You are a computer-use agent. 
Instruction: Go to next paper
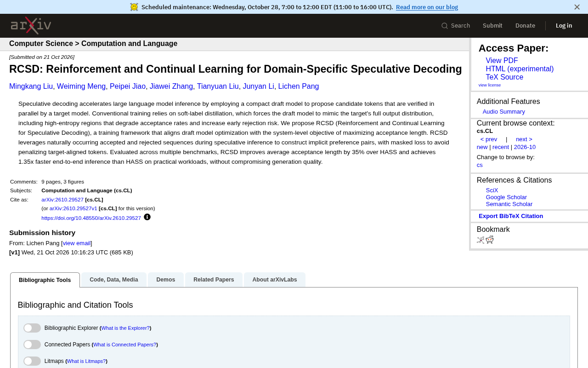click(x=524, y=139)
